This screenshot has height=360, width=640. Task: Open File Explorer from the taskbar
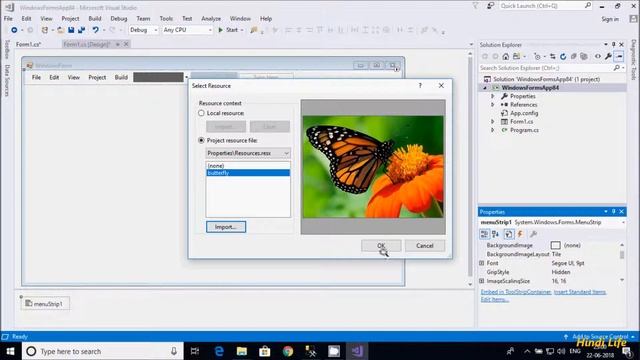tap(242, 351)
